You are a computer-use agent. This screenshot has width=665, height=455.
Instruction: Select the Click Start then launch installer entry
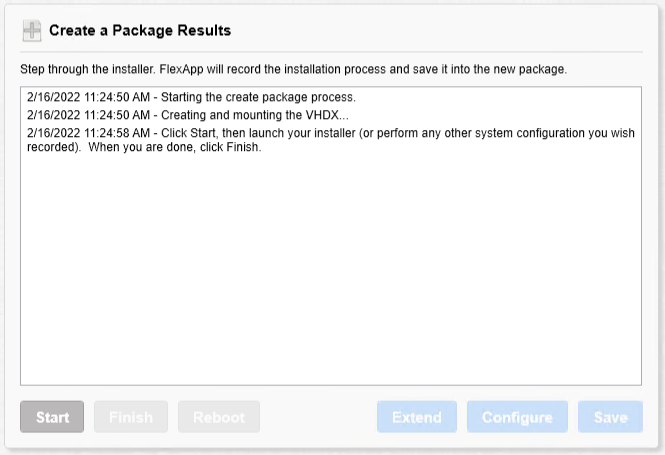[x=331, y=140]
